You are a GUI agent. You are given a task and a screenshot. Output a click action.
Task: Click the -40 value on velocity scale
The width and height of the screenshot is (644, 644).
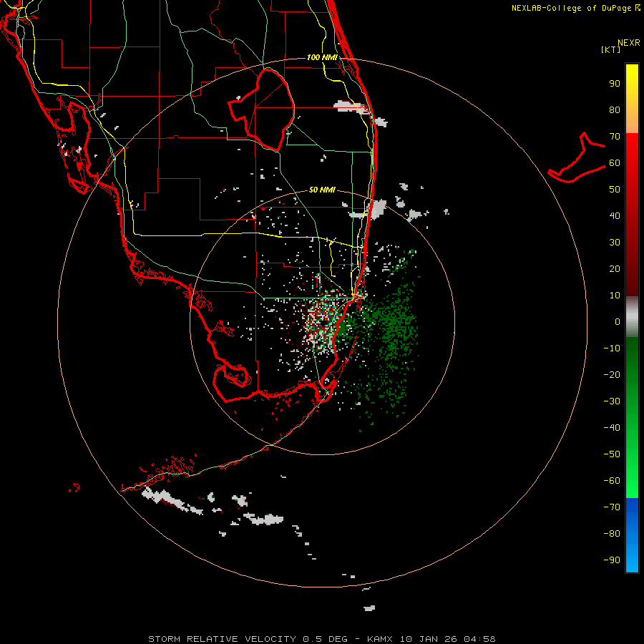point(612,428)
